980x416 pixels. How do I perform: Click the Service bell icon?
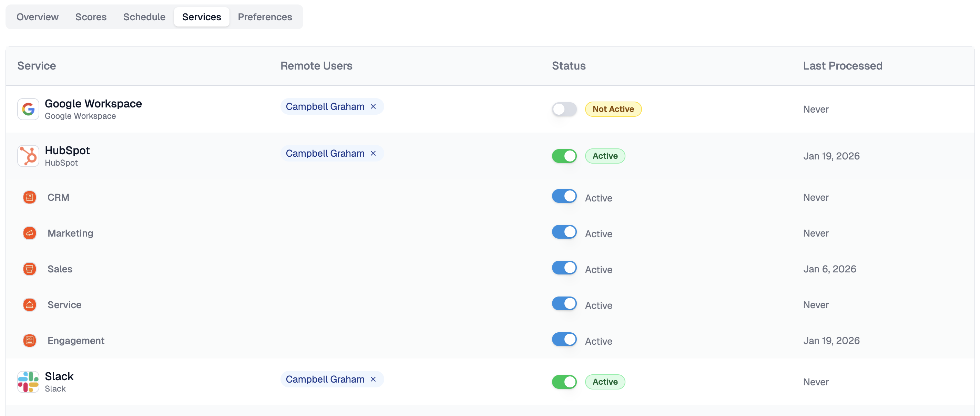[x=30, y=304]
